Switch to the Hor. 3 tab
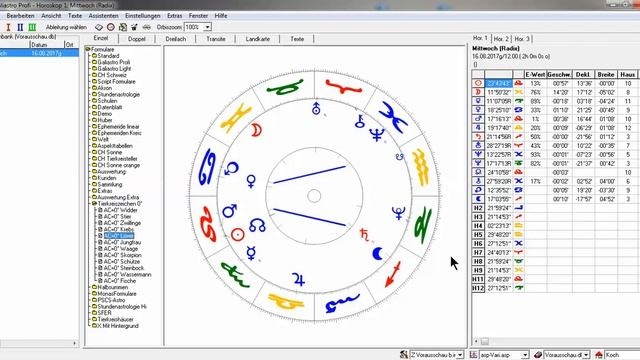Image resolution: width=640 pixels, height=360 pixels. [x=522, y=39]
